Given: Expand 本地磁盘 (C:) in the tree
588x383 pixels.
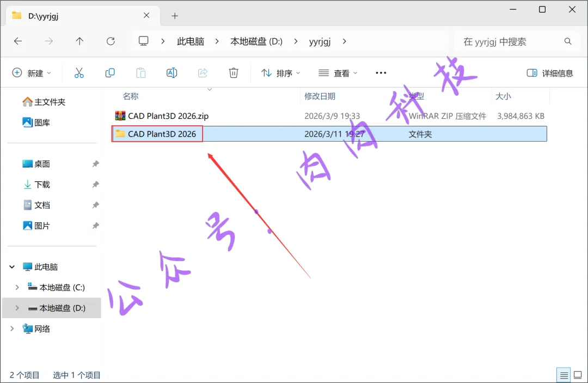Looking at the screenshot, I should (17, 288).
